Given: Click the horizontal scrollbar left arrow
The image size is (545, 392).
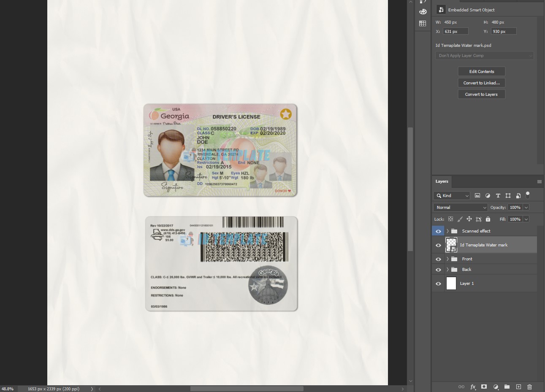Looking at the screenshot, I should pyautogui.click(x=100, y=389).
